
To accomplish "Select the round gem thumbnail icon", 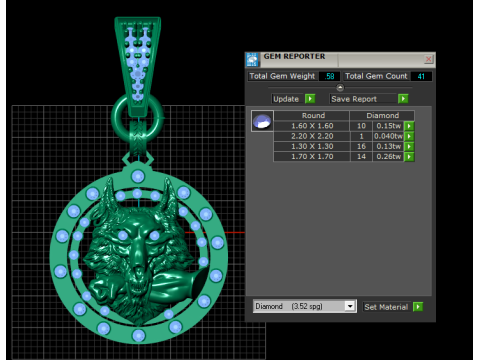I will (262, 121).
